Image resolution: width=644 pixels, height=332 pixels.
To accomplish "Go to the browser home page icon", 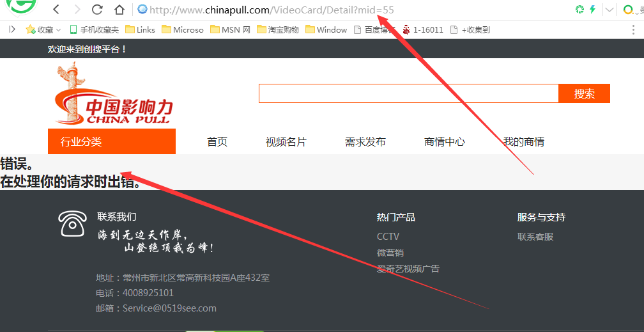I will [119, 9].
